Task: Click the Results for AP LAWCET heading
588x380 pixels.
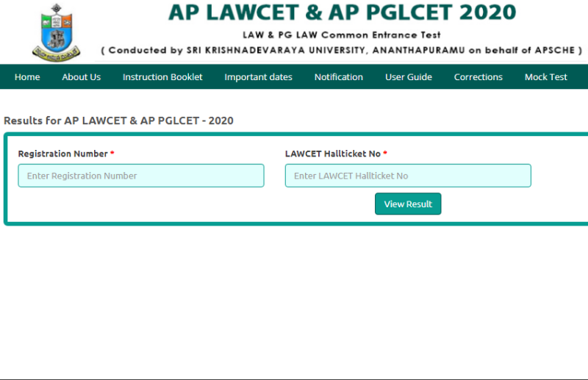Action: pos(119,121)
